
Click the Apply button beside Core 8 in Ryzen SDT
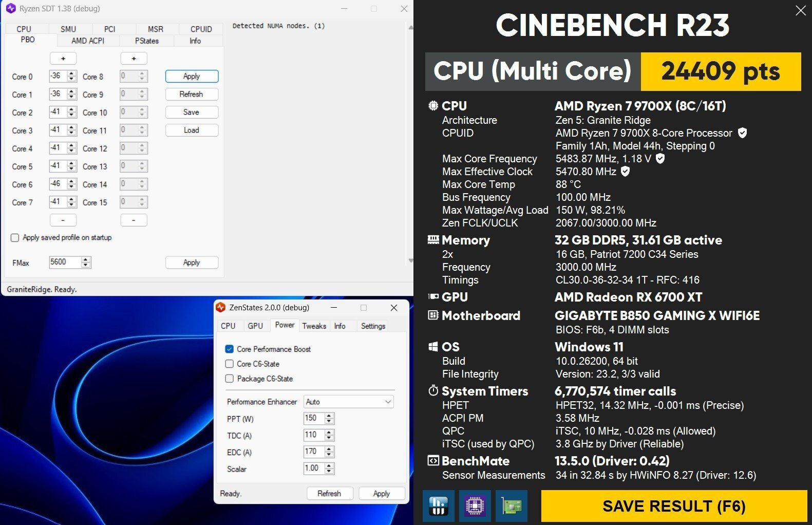pyautogui.click(x=192, y=77)
